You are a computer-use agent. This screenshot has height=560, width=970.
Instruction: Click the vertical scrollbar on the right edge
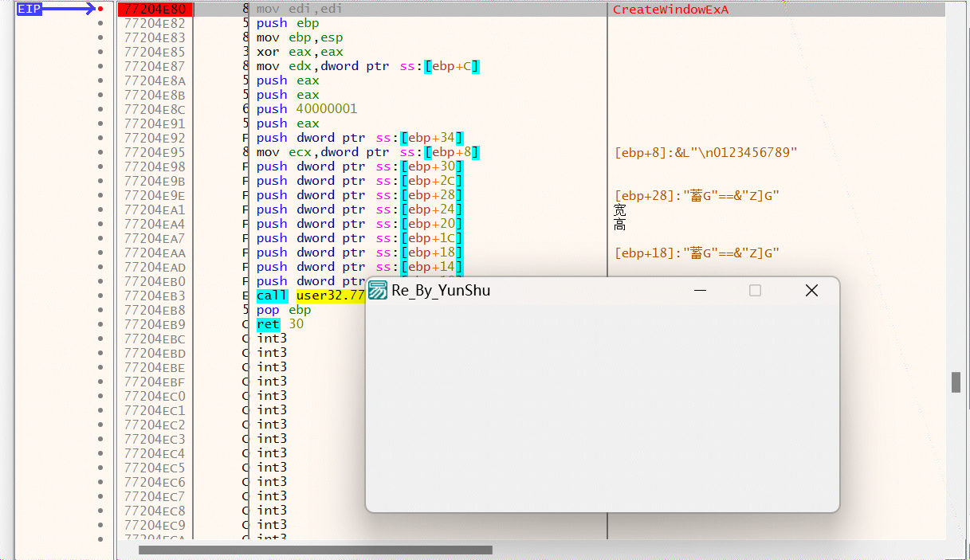point(954,382)
